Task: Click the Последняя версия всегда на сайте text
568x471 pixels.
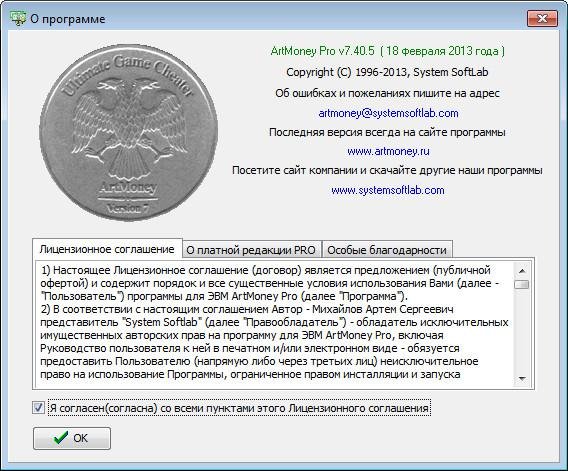Action: click(387, 132)
